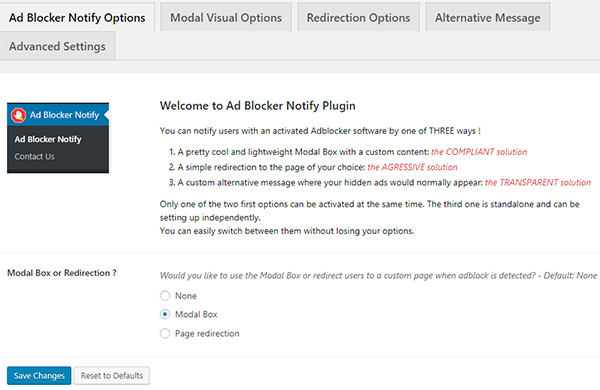Select the None radio option
This screenshot has height=390, width=600.
(x=165, y=296)
